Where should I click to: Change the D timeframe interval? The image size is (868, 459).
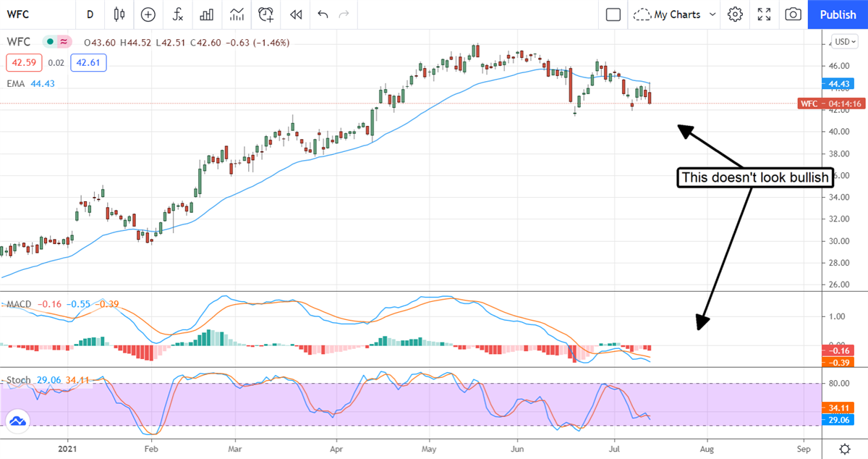90,14
